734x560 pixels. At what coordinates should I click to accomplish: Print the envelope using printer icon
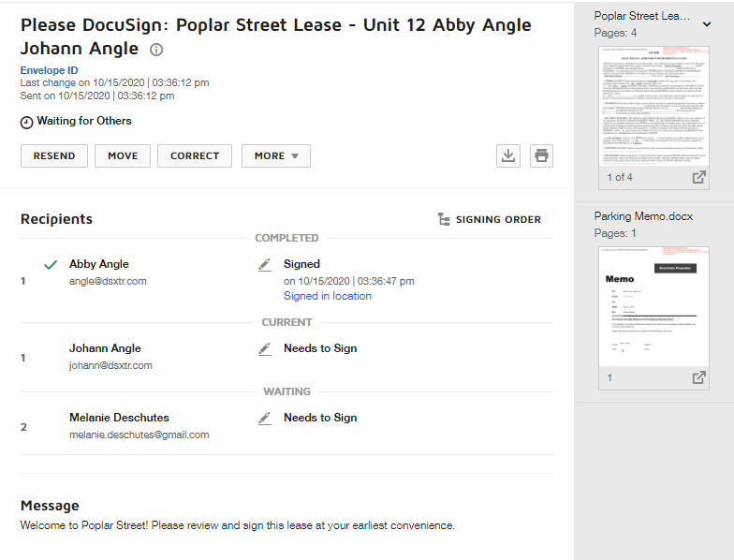[x=541, y=156]
